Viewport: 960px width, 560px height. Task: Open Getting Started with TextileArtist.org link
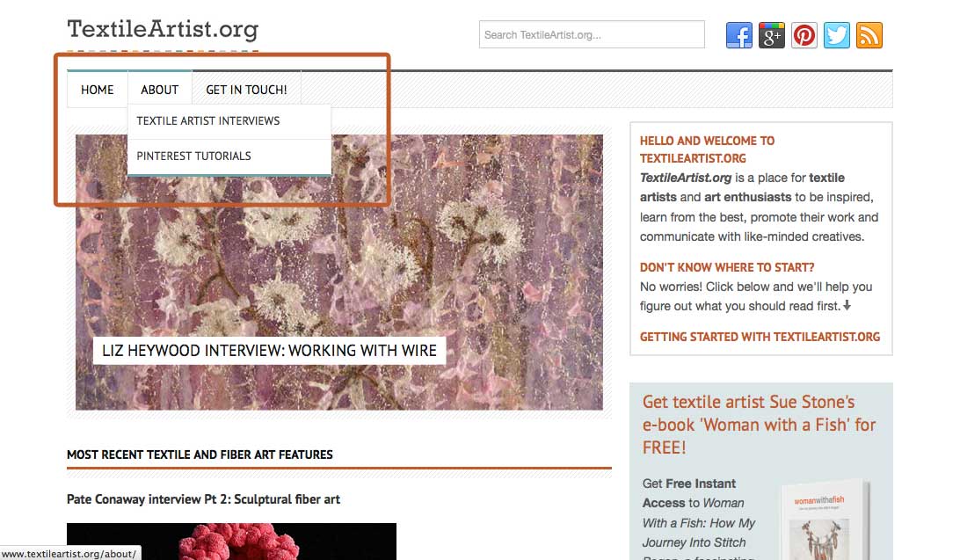(x=760, y=338)
